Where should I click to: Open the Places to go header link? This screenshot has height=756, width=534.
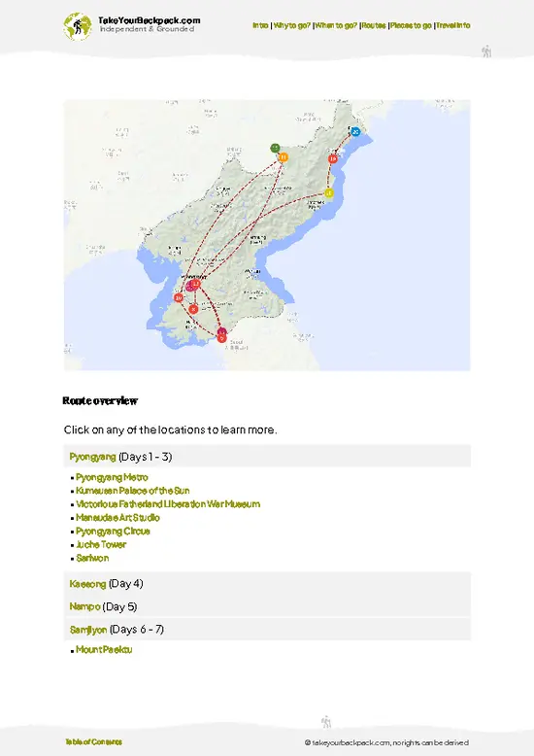point(411,25)
